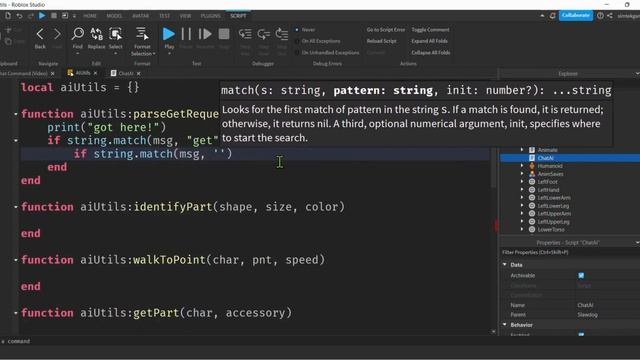Click Reload Script
640x360 pixels.
(x=382, y=41)
